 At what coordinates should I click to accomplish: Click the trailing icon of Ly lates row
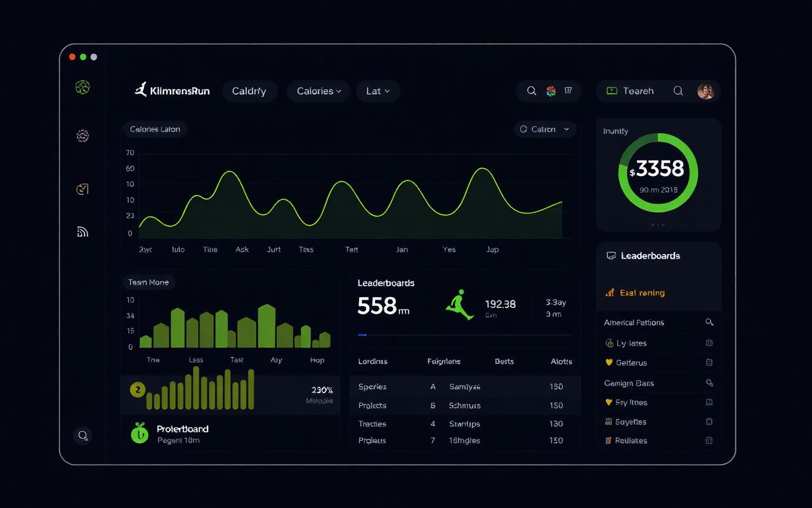click(709, 343)
